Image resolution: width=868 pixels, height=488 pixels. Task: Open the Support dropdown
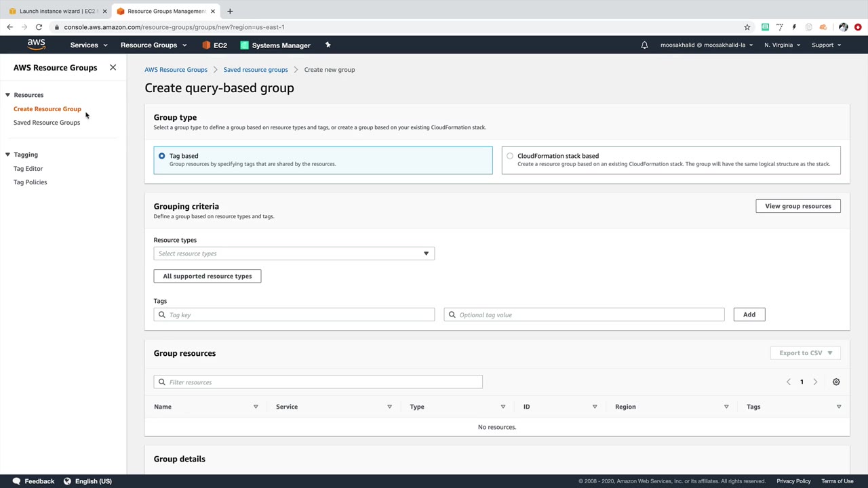(827, 45)
